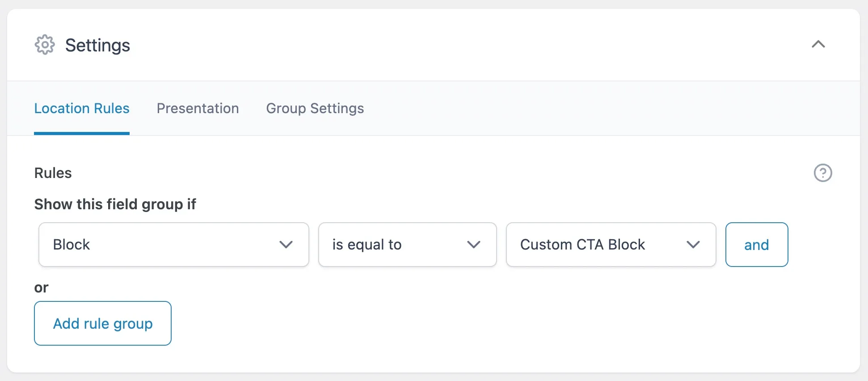The width and height of the screenshot is (868, 381).
Task: Expand the Custom CTA Block value dropdown
Action: pyautogui.click(x=611, y=245)
